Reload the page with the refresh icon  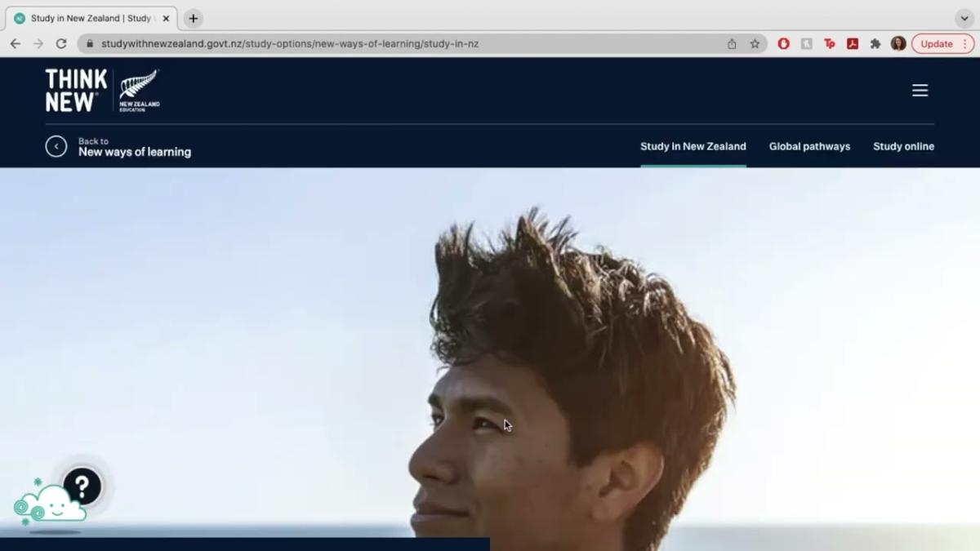[61, 44]
